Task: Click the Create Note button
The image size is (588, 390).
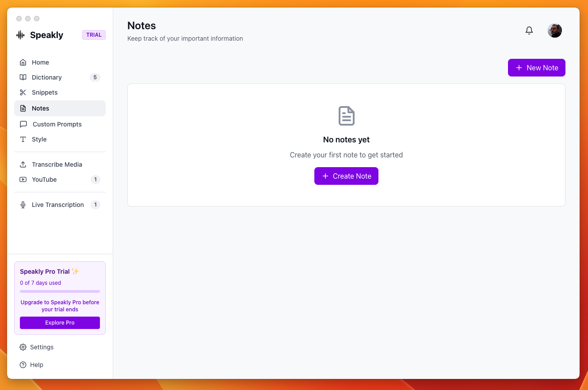Action: 346,176
